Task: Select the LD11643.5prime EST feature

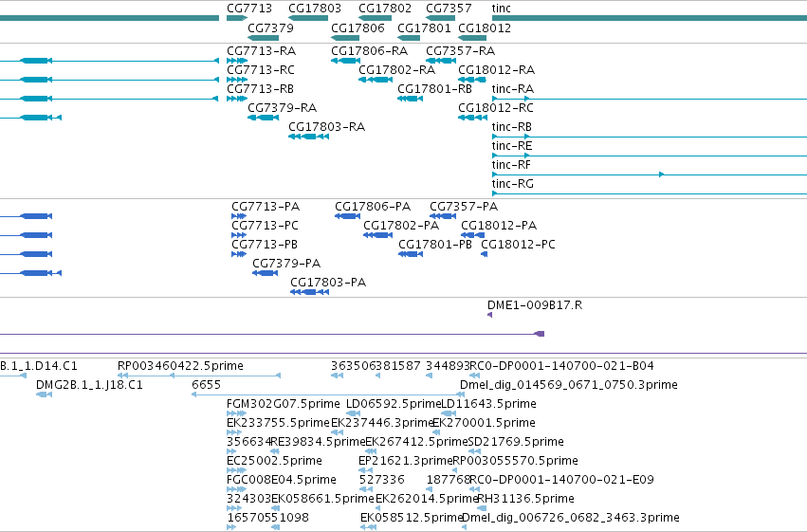Action: pyautogui.click(x=449, y=413)
